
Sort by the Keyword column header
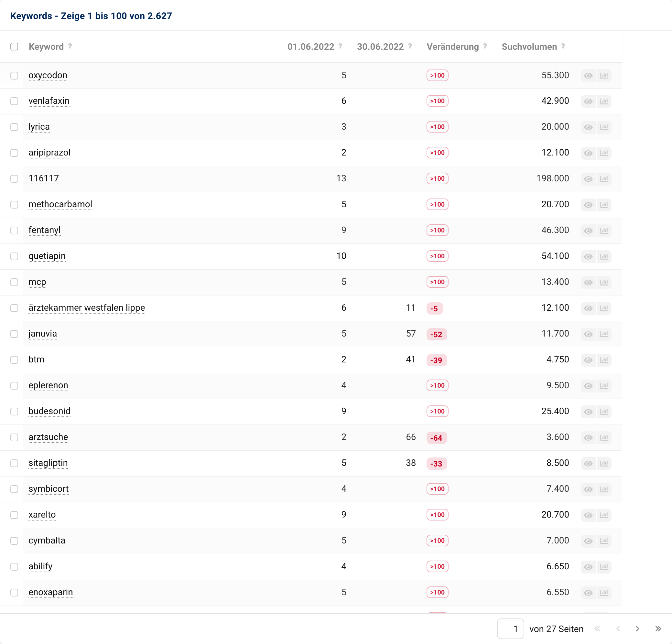click(46, 47)
